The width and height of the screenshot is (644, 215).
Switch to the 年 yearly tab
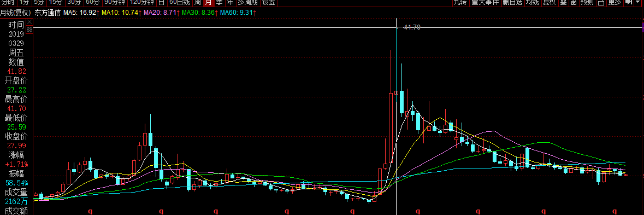click(230, 3)
